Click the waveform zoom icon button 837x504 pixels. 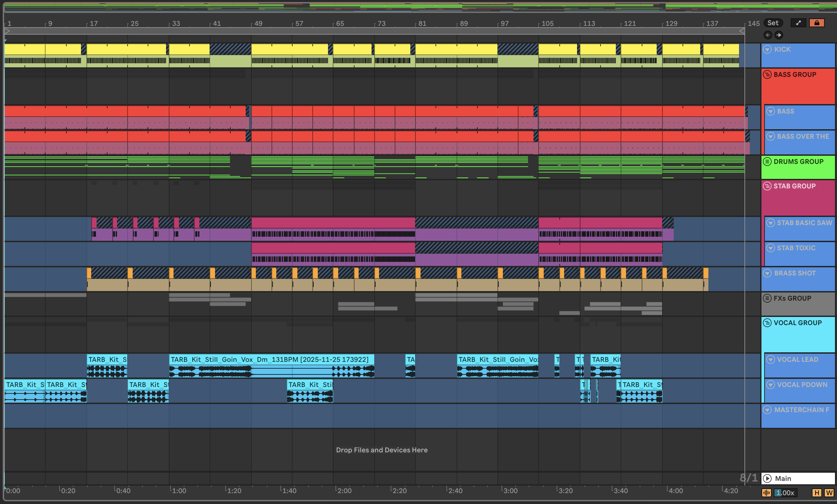(766, 493)
